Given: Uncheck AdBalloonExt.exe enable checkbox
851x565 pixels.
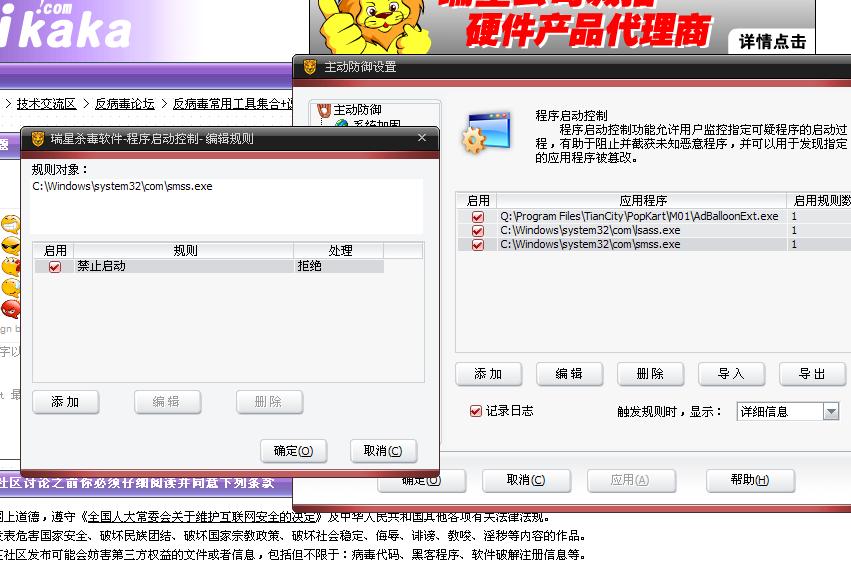Looking at the screenshot, I should pos(478,217).
